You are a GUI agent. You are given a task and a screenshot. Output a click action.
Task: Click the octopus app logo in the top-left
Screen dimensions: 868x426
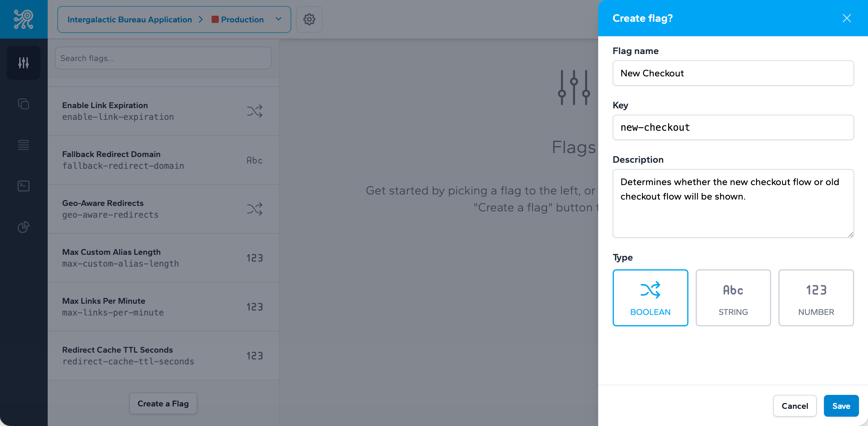pyautogui.click(x=23, y=19)
